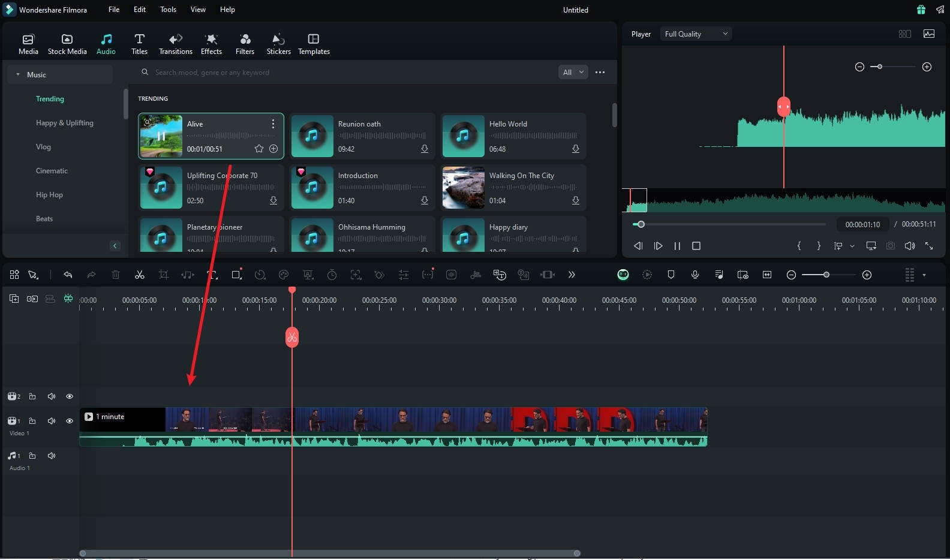Screen dimensions: 950x560
Task: Open more options ellipsis beside All filter
Action: [x=600, y=72]
